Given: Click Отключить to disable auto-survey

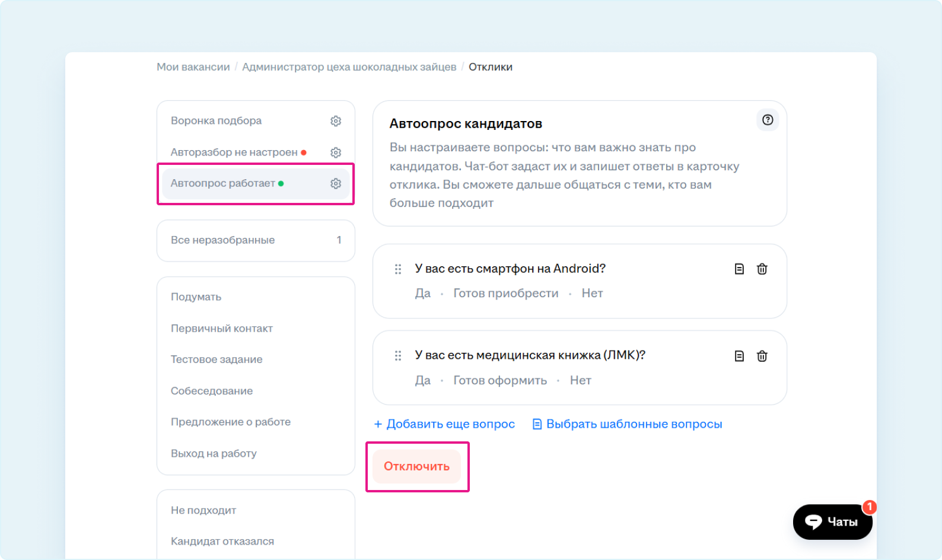Looking at the screenshot, I should coord(416,466).
